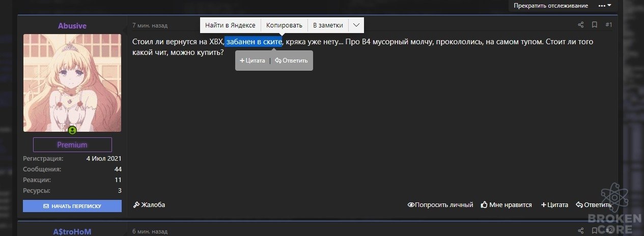Click share icon on post #2

(x=580, y=231)
